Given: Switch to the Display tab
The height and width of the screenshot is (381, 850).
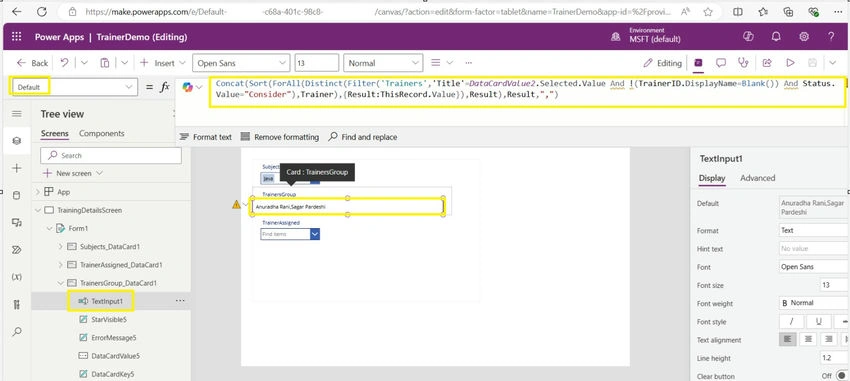Looking at the screenshot, I should [712, 178].
